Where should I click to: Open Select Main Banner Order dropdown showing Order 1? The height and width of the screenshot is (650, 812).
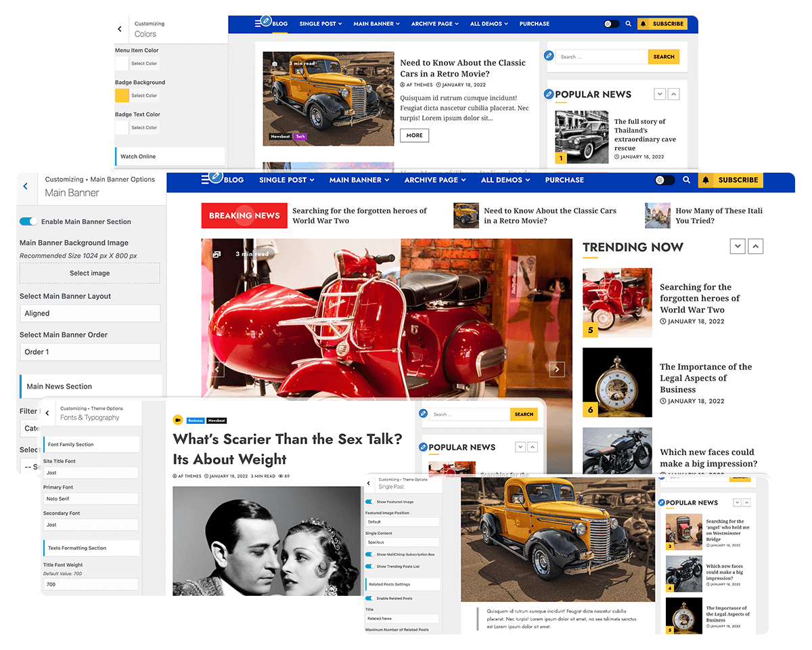[90, 352]
